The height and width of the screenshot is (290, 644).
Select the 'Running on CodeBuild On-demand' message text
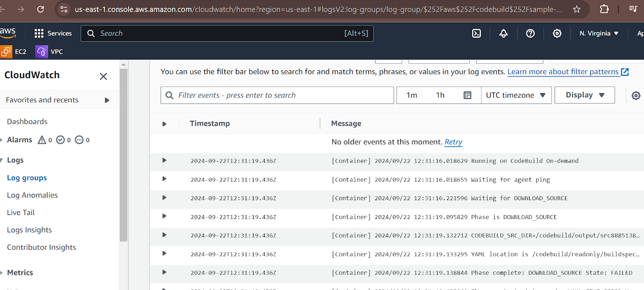click(455, 161)
